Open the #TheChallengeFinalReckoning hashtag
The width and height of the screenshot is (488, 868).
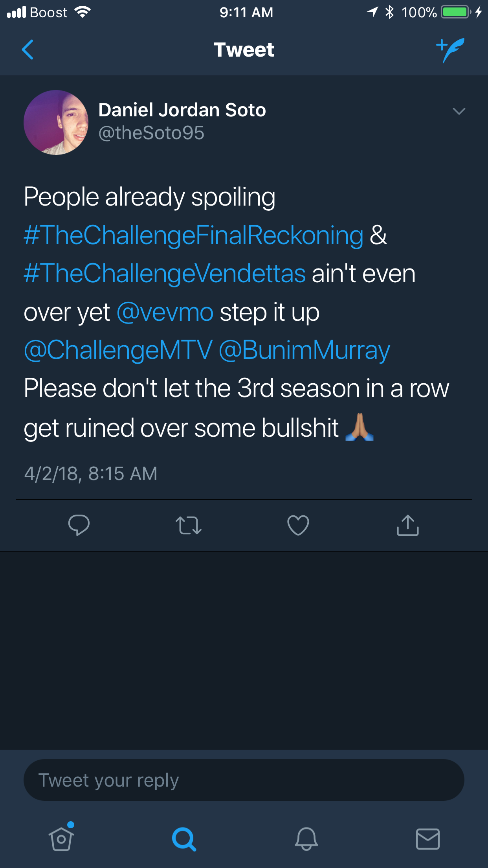click(x=194, y=235)
